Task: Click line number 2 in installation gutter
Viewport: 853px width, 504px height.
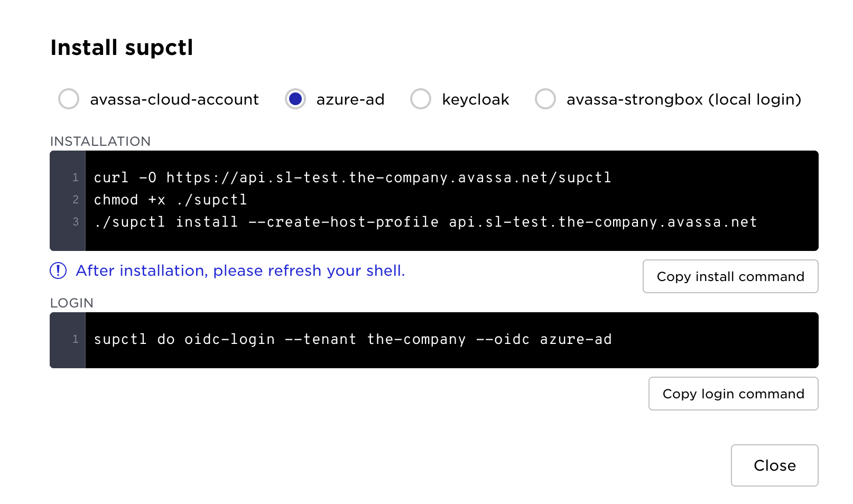Action: 76,200
